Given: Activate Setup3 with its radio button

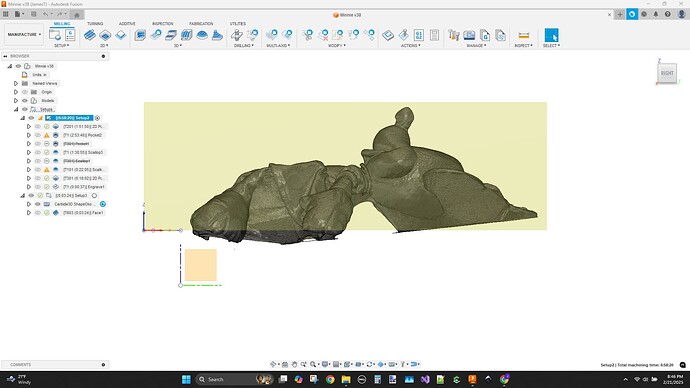Looking at the screenshot, I should 94,195.
